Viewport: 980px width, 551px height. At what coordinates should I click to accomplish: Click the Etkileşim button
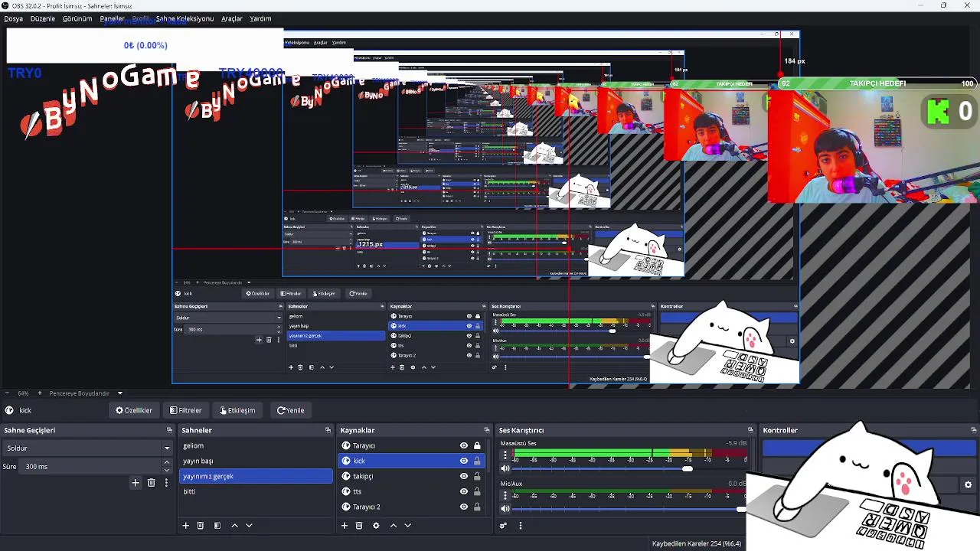(x=237, y=410)
